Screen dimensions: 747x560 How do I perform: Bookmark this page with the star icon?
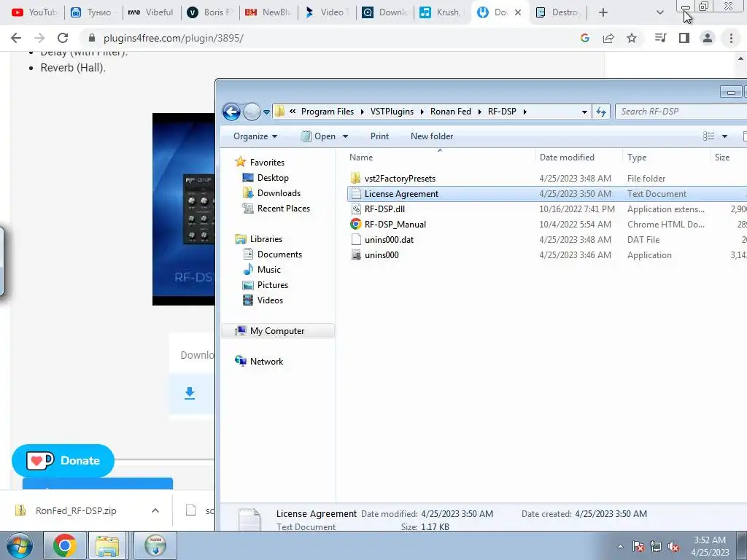pyautogui.click(x=632, y=38)
